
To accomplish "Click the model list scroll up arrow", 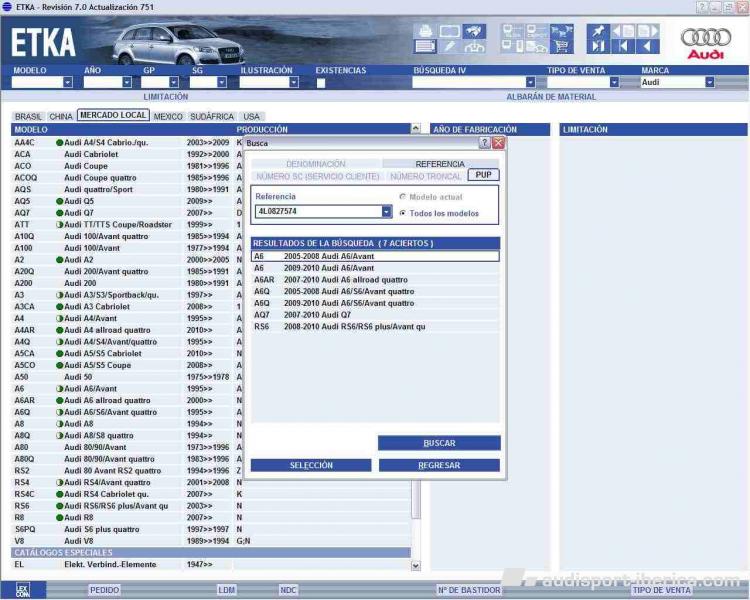I will pos(416,129).
